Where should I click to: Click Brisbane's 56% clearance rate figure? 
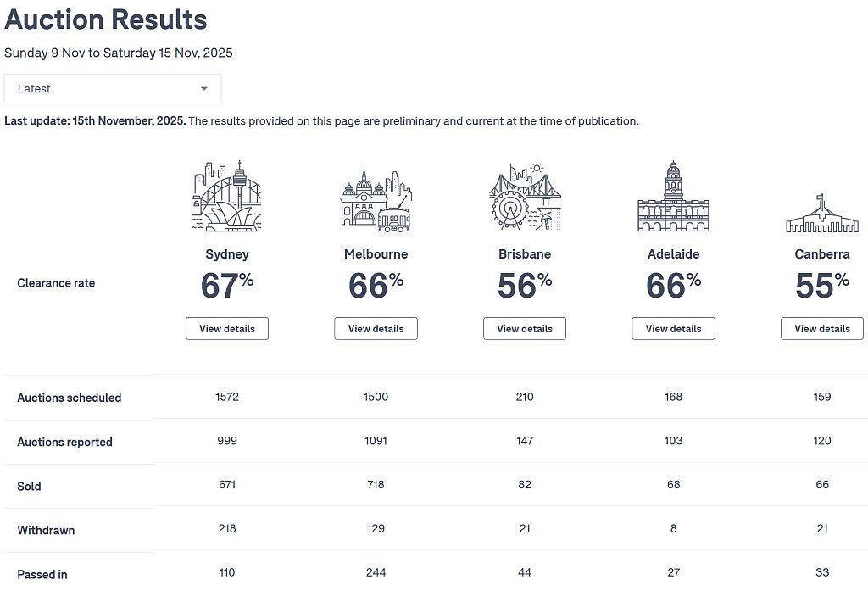525,285
